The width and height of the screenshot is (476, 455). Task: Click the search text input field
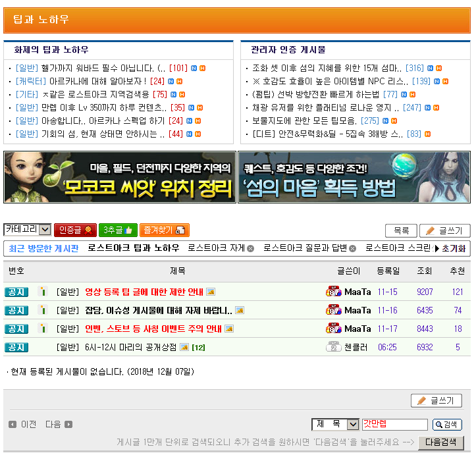point(394,425)
